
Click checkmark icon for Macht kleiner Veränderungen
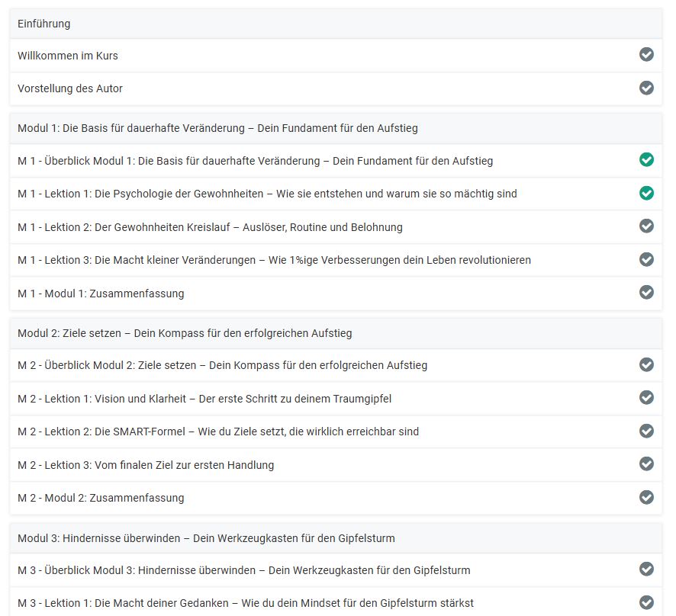click(x=646, y=259)
